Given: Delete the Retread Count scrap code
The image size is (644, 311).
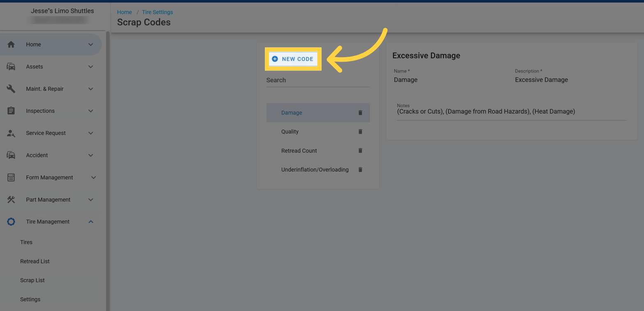Looking at the screenshot, I should [360, 151].
